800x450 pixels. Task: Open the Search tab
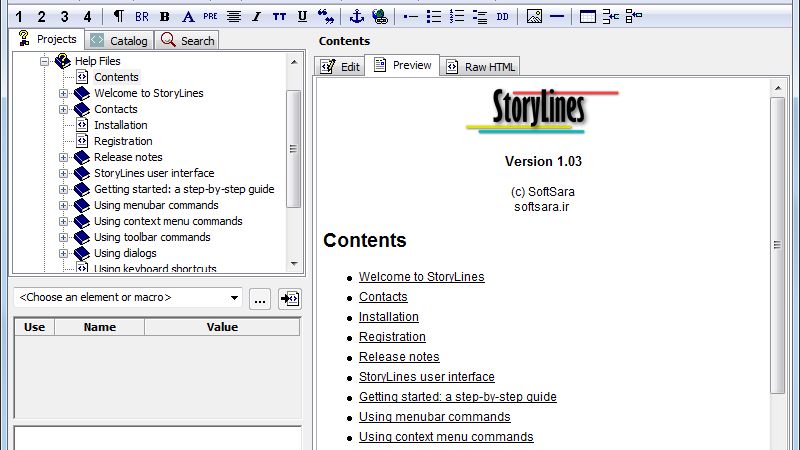(187, 41)
